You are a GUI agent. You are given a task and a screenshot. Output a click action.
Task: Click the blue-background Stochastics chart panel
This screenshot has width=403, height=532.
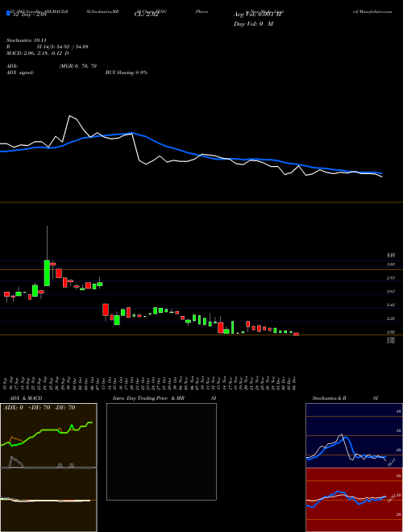(354, 435)
